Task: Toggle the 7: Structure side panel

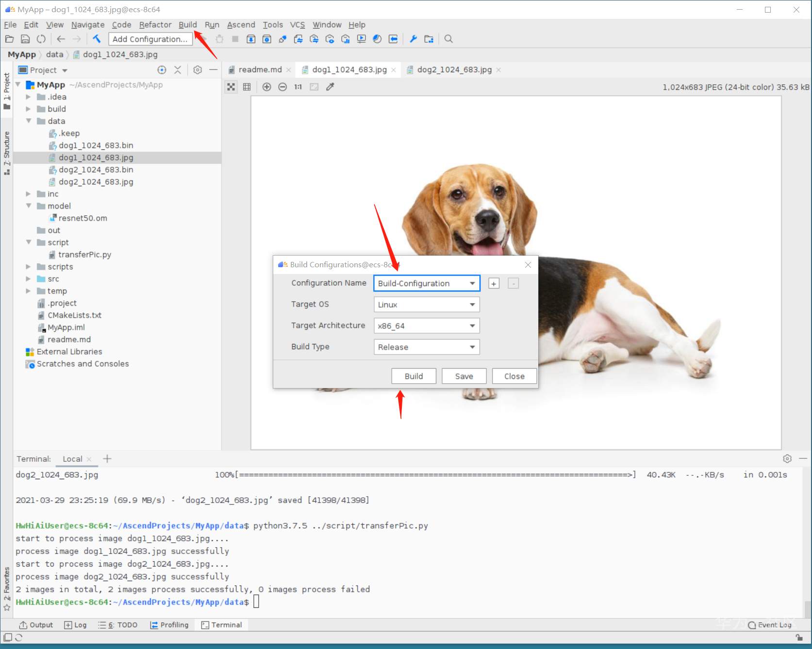Action: tap(7, 153)
